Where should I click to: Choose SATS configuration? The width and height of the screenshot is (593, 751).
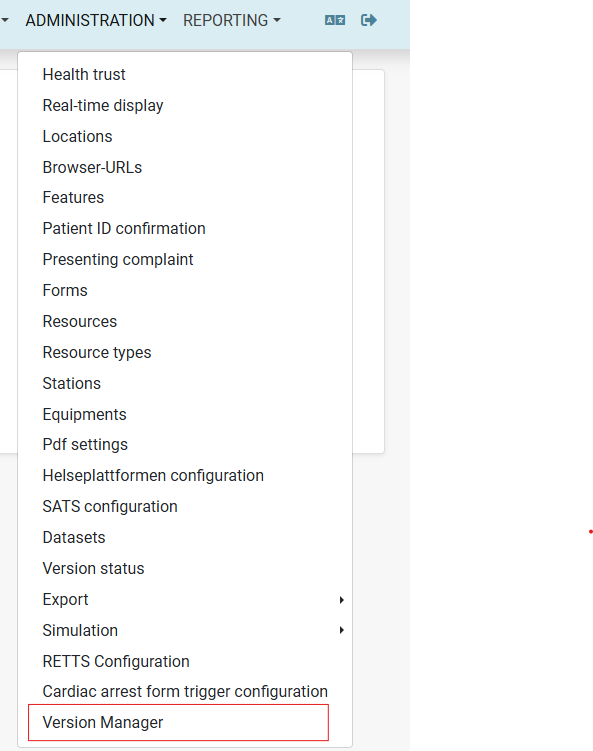(x=185, y=506)
